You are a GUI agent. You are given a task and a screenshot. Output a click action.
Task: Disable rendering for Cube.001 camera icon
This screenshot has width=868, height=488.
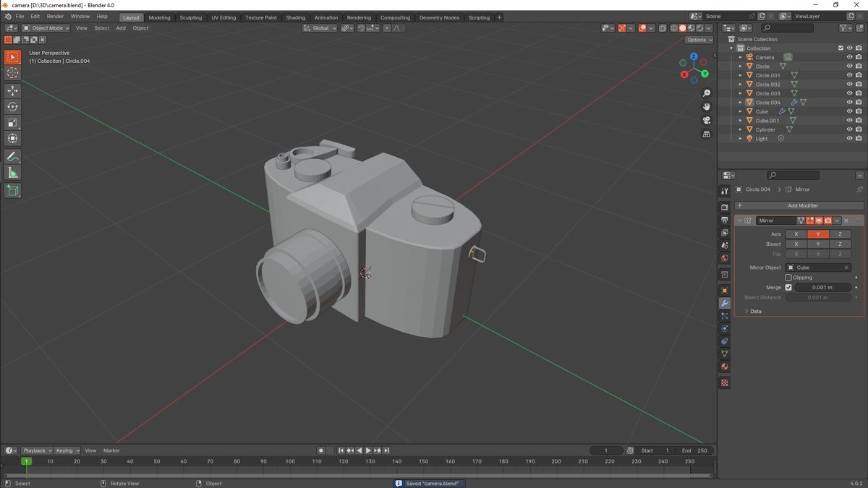click(x=859, y=121)
